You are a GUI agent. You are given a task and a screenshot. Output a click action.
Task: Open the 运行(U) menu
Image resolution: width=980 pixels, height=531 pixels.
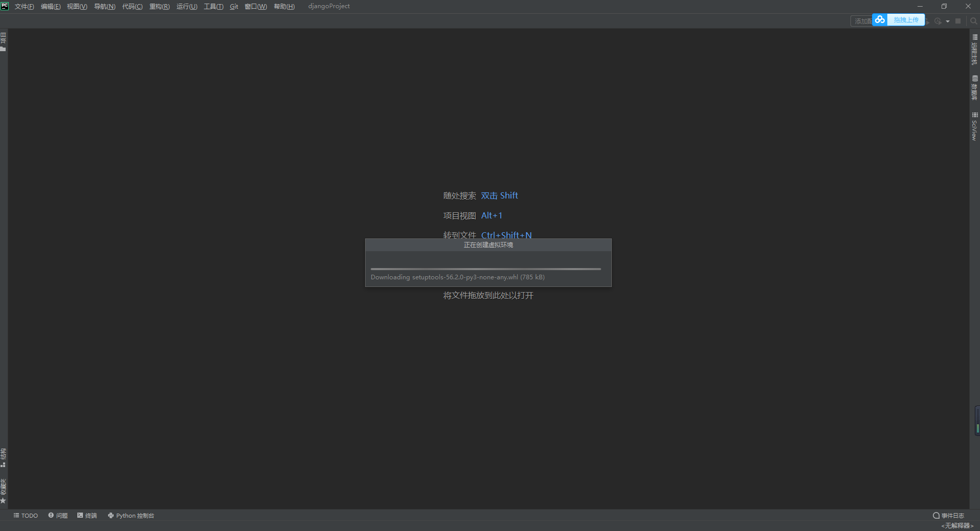click(x=187, y=7)
